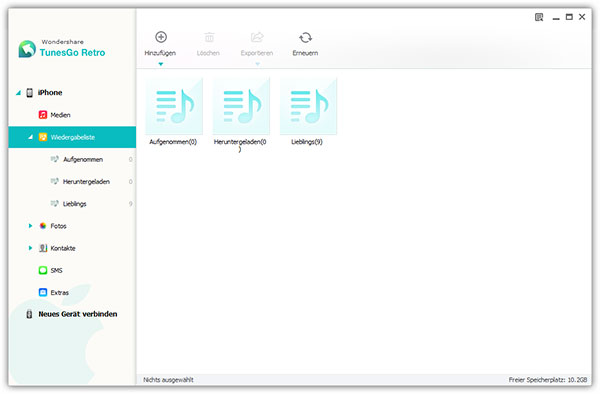Click the SMS green message icon
Screen dimensions: 600x394
coord(43,270)
